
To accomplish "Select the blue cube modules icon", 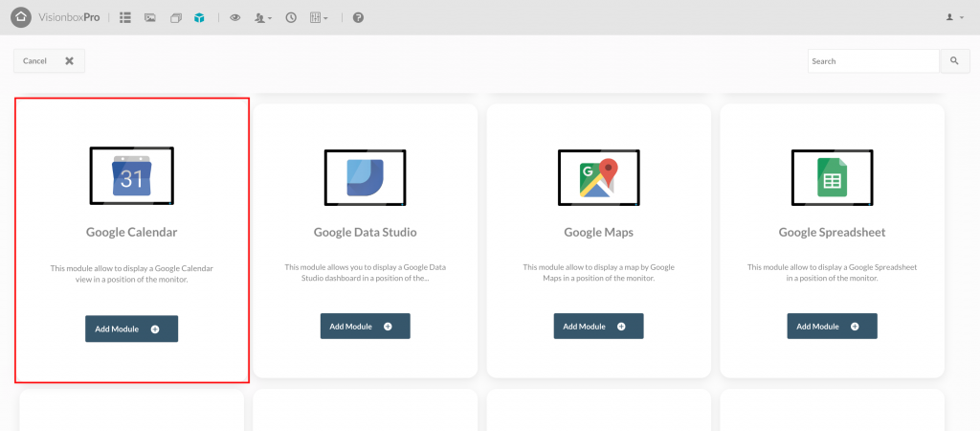I will coord(199,18).
